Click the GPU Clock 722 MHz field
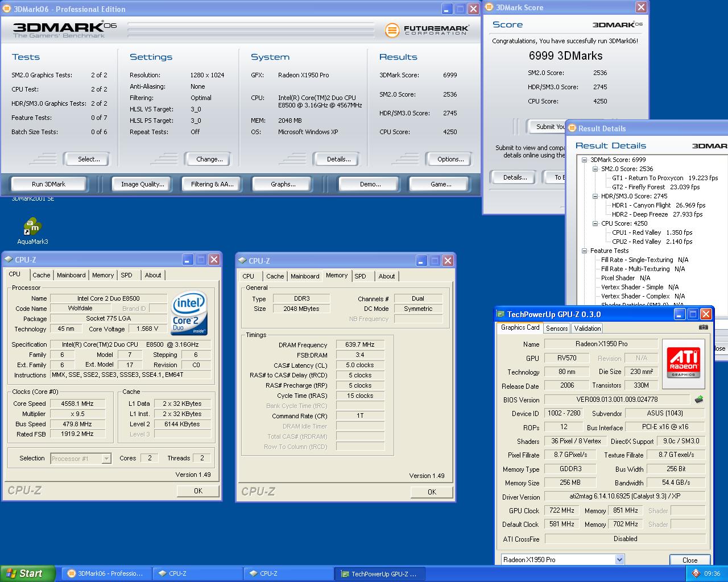This screenshot has width=728, height=582. coord(562,510)
